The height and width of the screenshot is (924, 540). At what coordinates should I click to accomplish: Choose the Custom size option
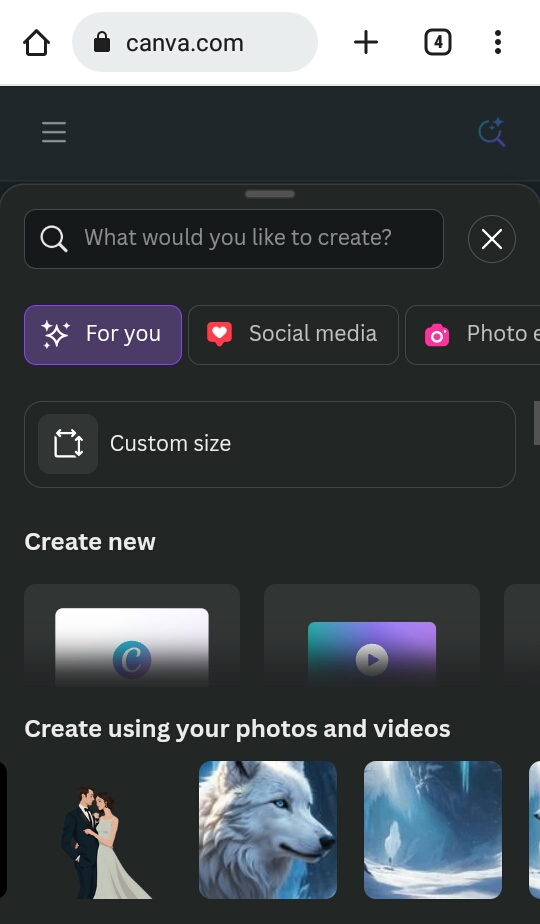coord(269,444)
